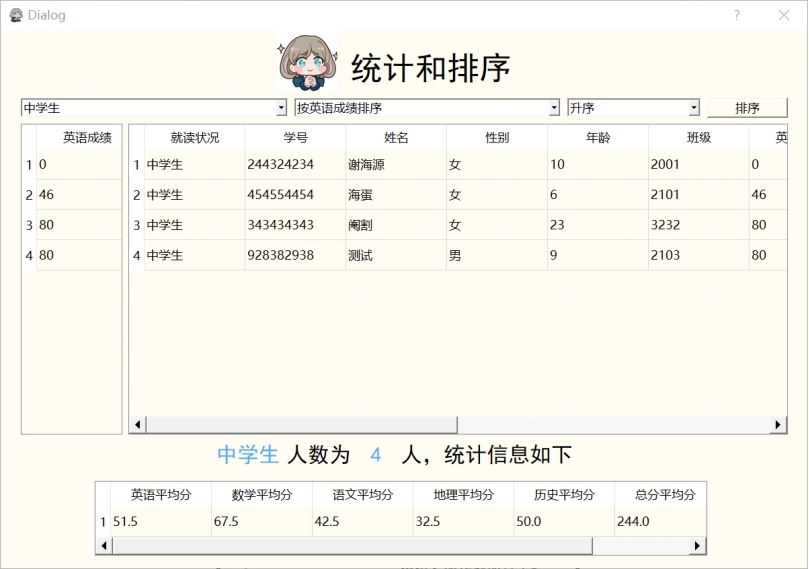Click the 性别 column header
This screenshot has width=809, height=569.
pos(497,137)
